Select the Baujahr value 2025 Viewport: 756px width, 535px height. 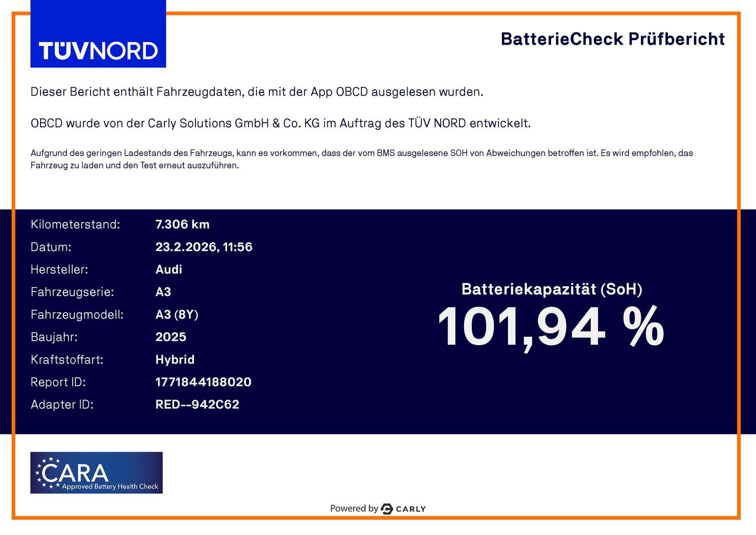pos(171,337)
